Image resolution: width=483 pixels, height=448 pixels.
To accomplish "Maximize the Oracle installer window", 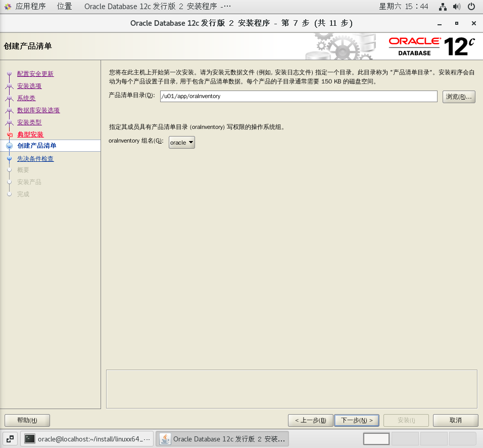I will [457, 23].
